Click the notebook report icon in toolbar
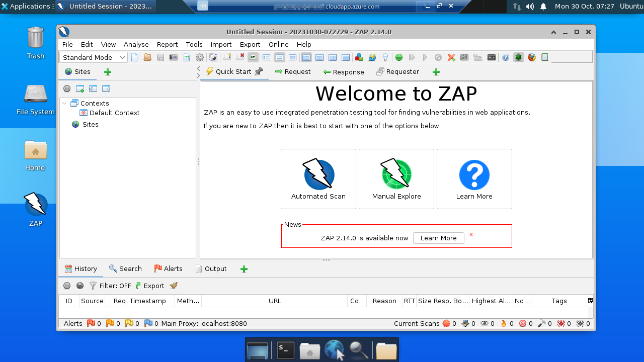This screenshot has width=644, height=362. (x=545, y=57)
